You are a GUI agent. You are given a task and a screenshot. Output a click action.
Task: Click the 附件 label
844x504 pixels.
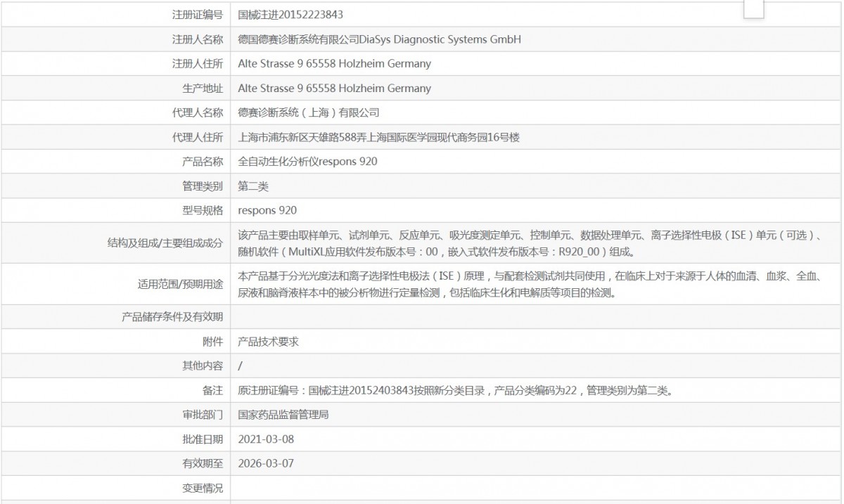click(212, 341)
